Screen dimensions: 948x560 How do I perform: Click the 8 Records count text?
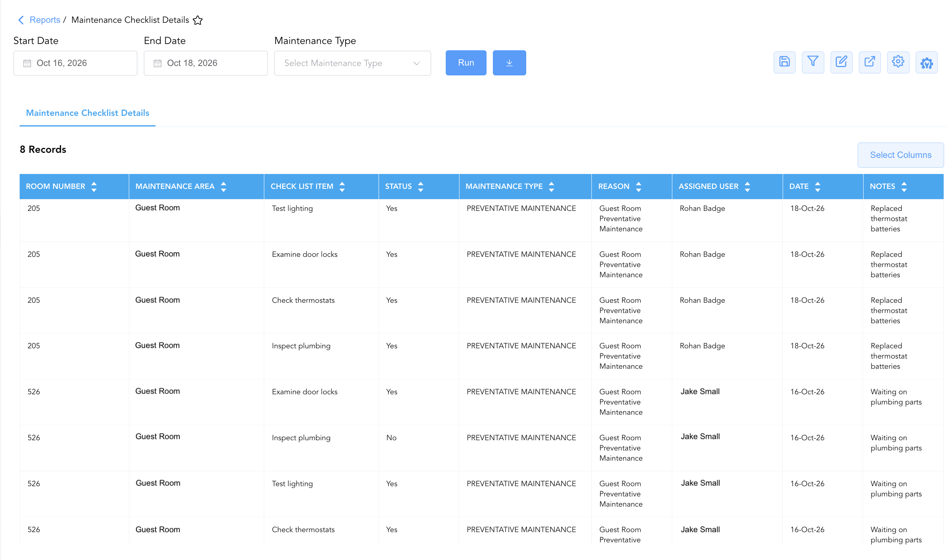(43, 150)
